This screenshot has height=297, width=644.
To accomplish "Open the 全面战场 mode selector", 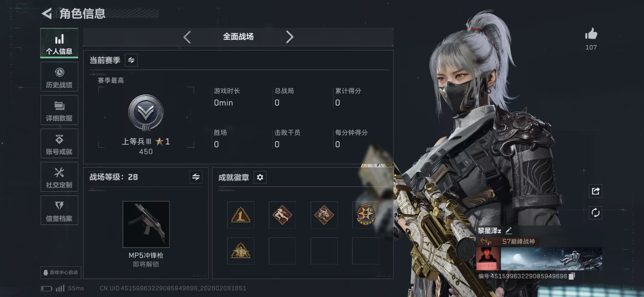I will [x=238, y=37].
